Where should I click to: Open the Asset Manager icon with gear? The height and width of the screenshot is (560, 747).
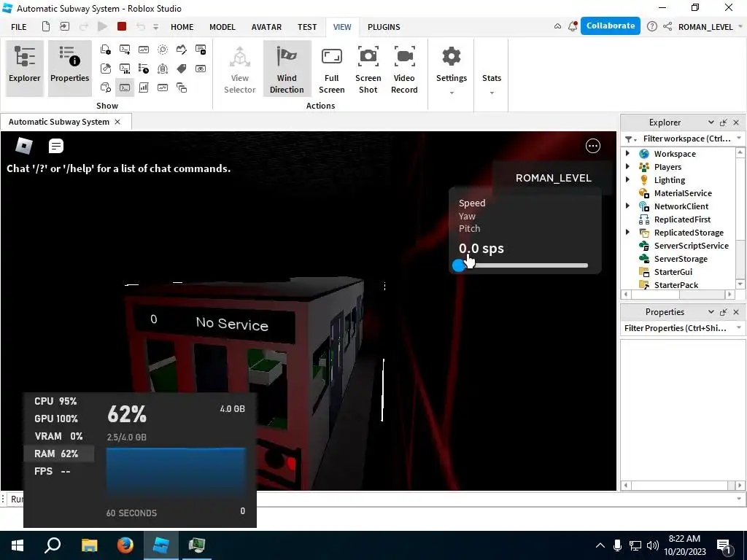point(106,50)
